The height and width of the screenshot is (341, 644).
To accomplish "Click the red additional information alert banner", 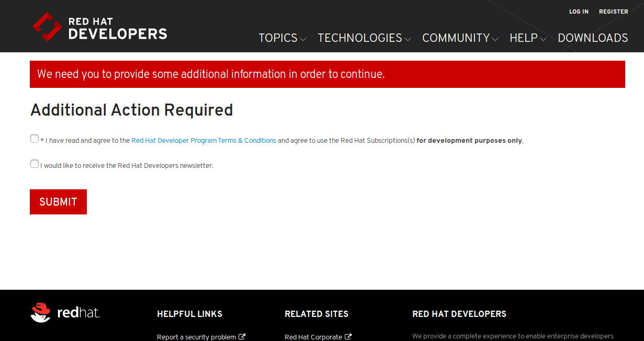I will click(x=327, y=74).
